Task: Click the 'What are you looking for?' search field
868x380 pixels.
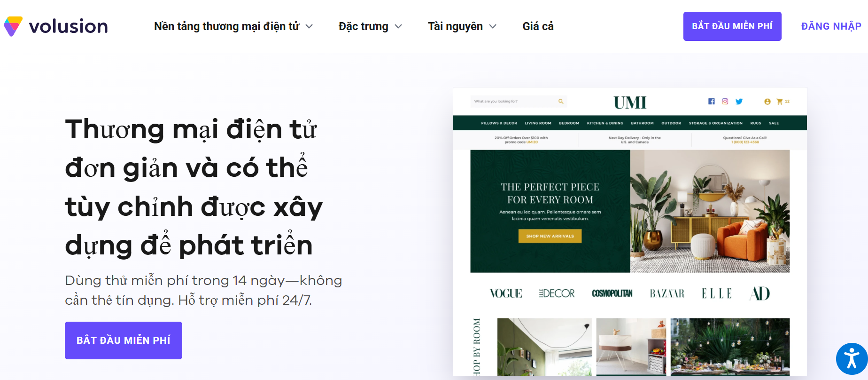Action: 512,102
